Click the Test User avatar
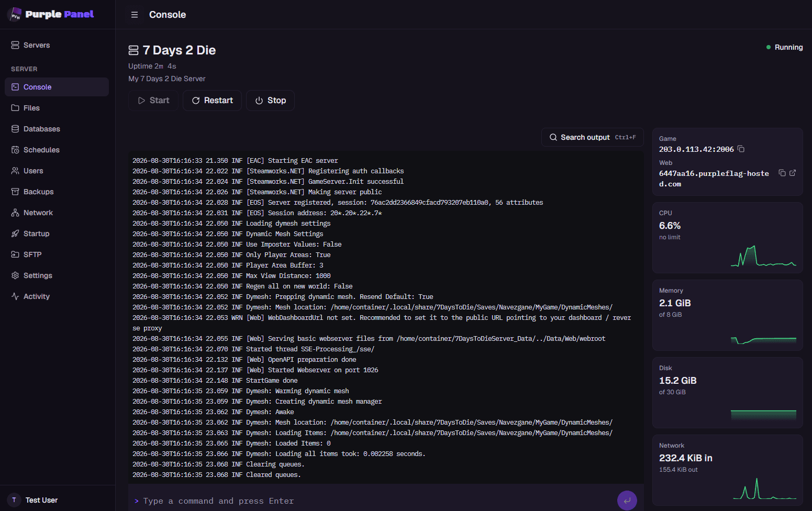Image resolution: width=812 pixels, height=511 pixels. click(14, 500)
